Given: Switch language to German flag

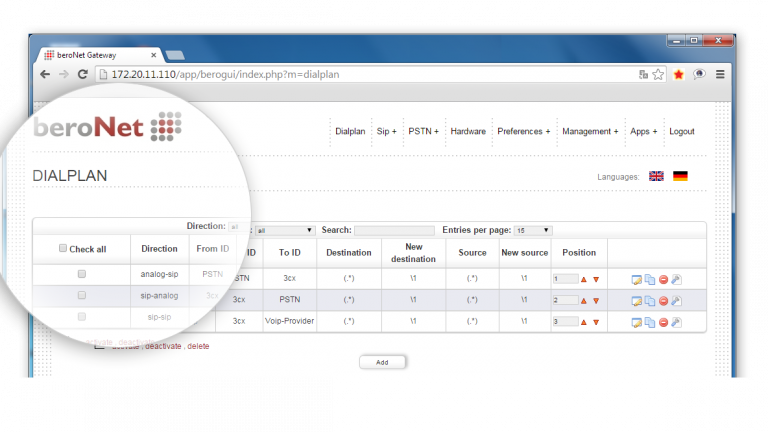Looking at the screenshot, I should click(680, 176).
